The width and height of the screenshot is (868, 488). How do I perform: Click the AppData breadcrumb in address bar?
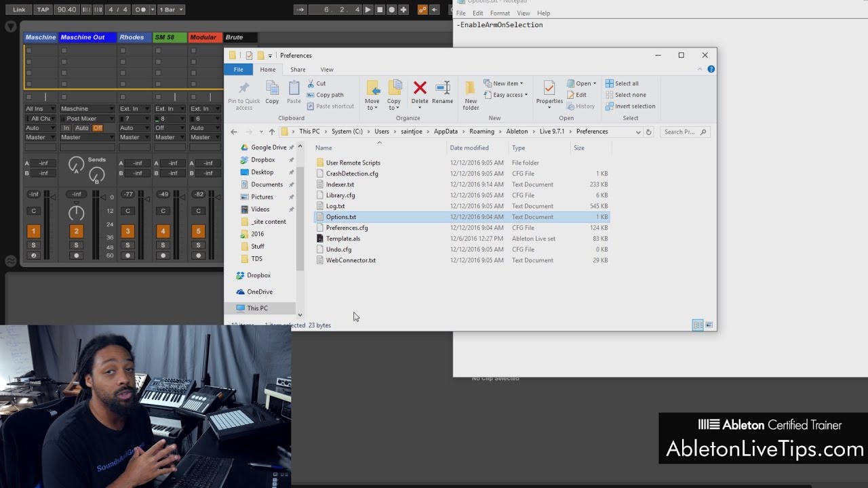tap(446, 131)
